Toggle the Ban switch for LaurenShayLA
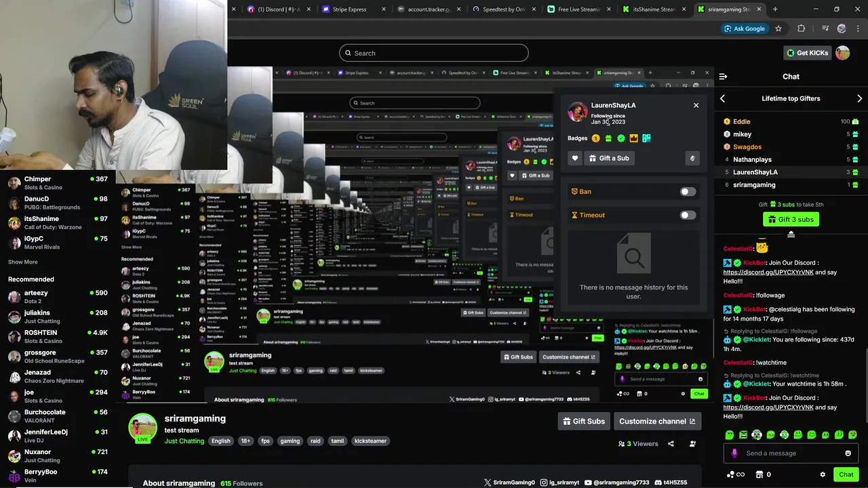Viewport: 868px width, 488px height. [688, 192]
